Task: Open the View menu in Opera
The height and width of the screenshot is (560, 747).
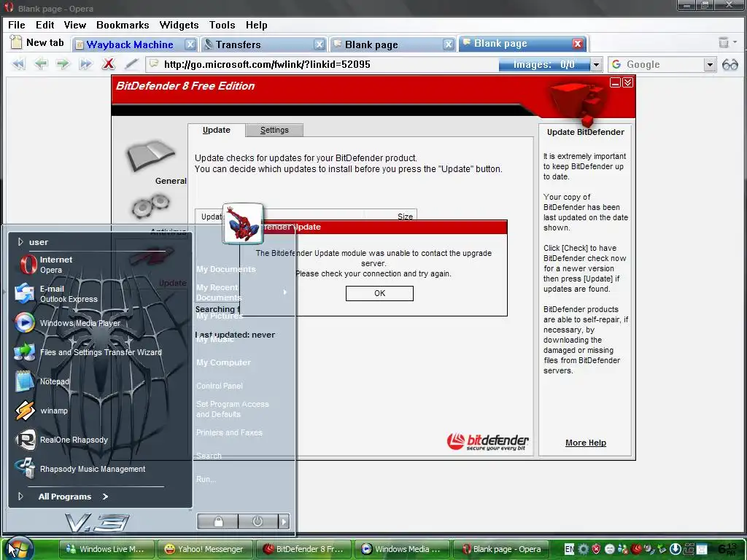Action: [75, 25]
